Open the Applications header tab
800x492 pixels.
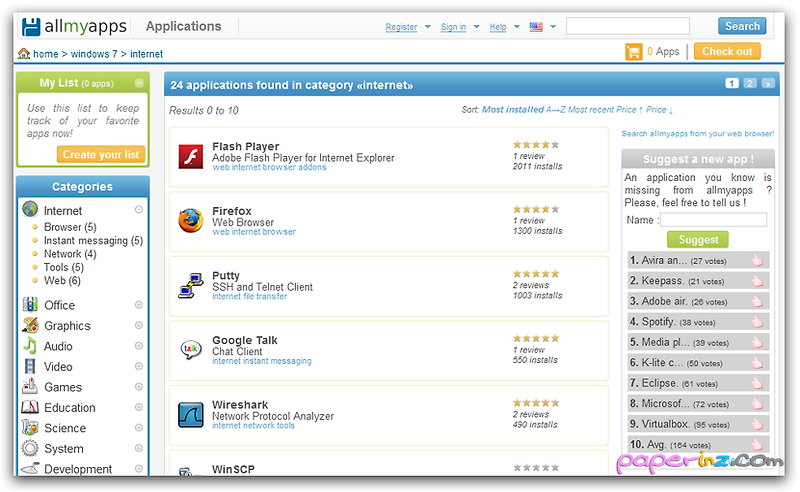coord(184,26)
